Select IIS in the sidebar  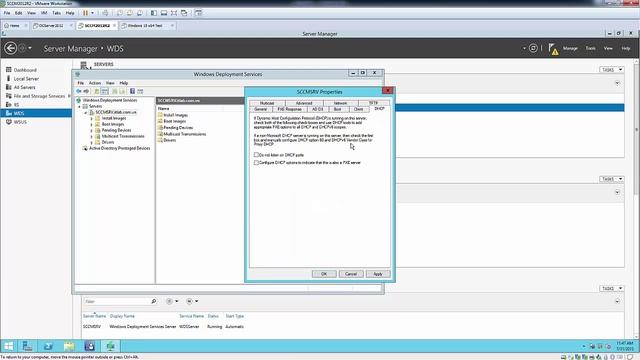(x=16, y=104)
